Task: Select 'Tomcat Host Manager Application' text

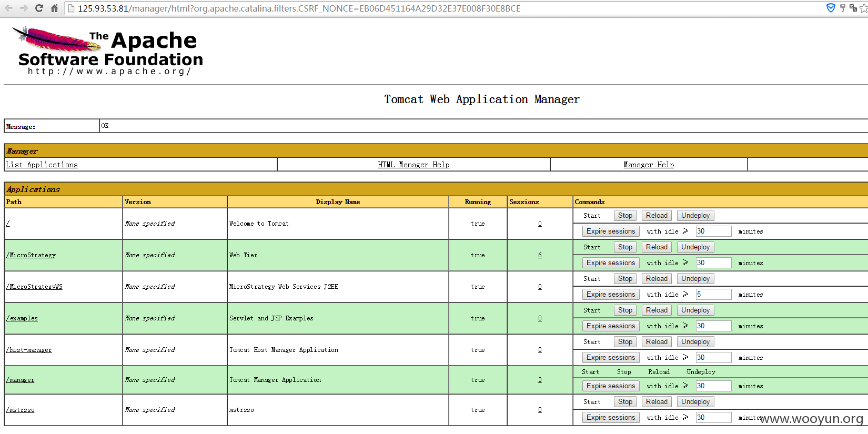Action: click(x=284, y=350)
